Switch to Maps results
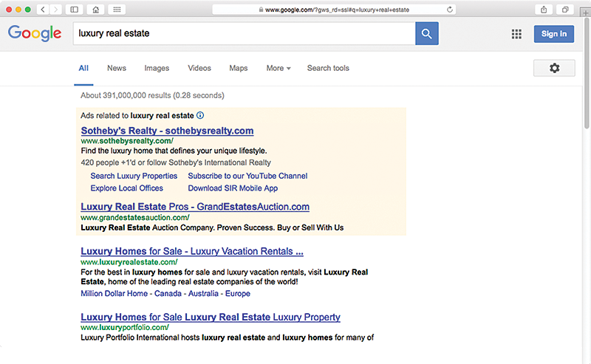Image resolution: width=591 pixels, height=364 pixels. click(239, 68)
